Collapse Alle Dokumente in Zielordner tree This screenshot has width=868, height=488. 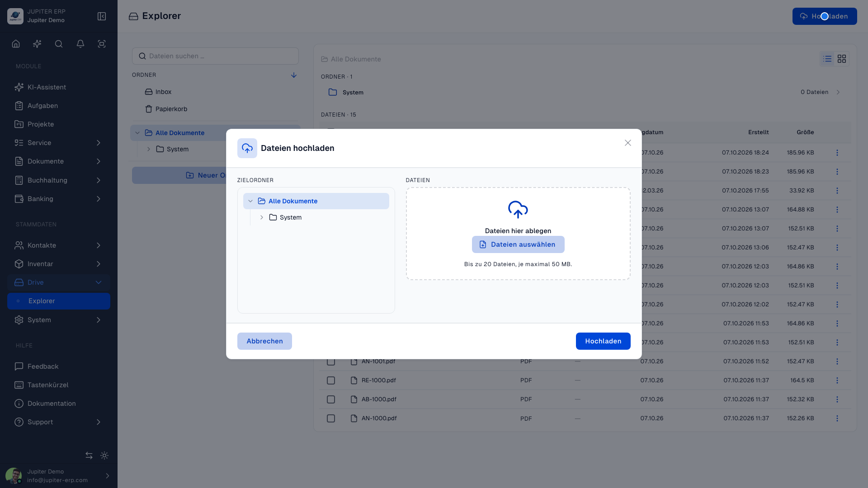(x=250, y=201)
